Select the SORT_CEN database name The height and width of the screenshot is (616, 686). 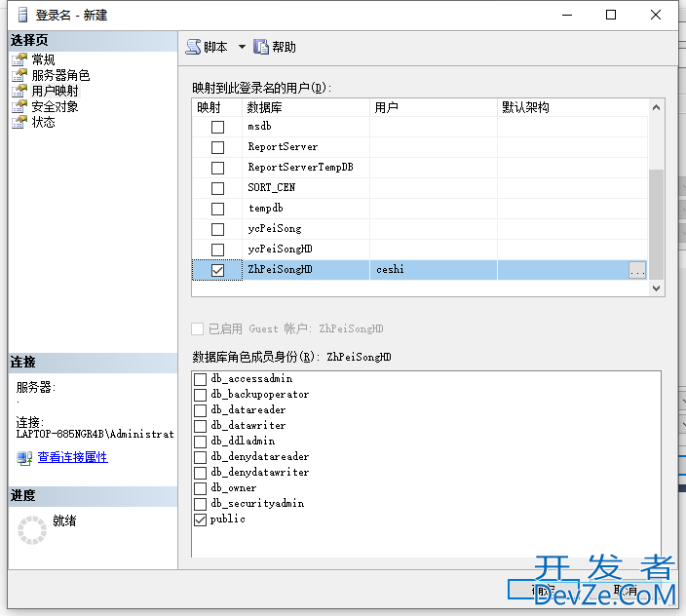click(x=272, y=188)
